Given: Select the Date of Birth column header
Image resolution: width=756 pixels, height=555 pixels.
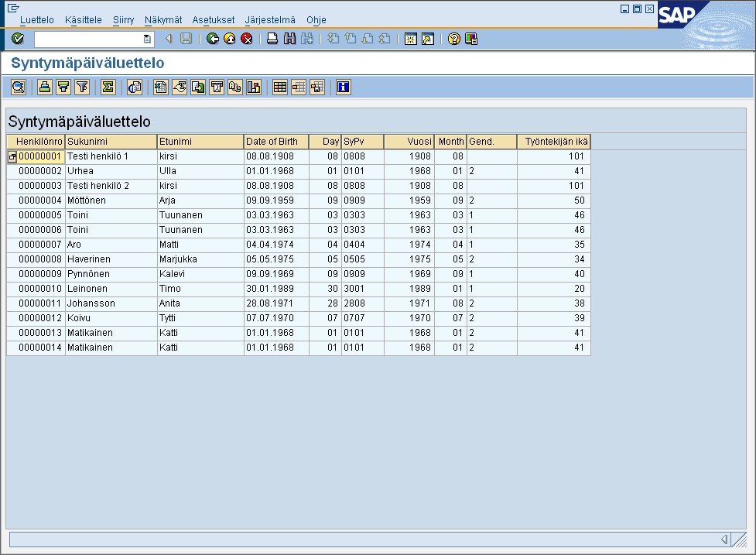Looking at the screenshot, I should (x=277, y=142).
